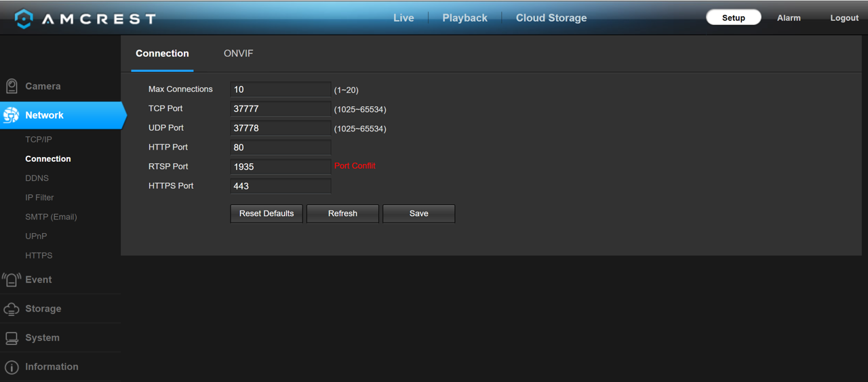Click the TCP Port label

pyautogui.click(x=165, y=108)
